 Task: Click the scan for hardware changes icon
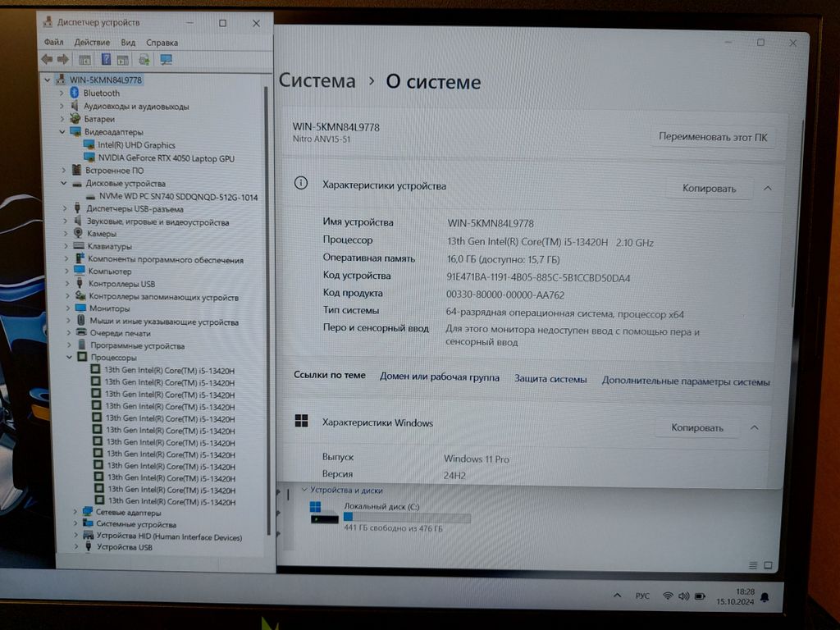pos(144,59)
